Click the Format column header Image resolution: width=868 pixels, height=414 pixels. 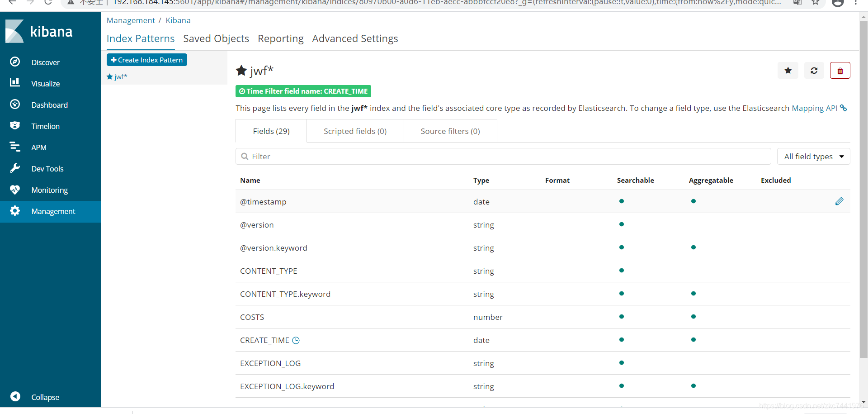click(557, 180)
